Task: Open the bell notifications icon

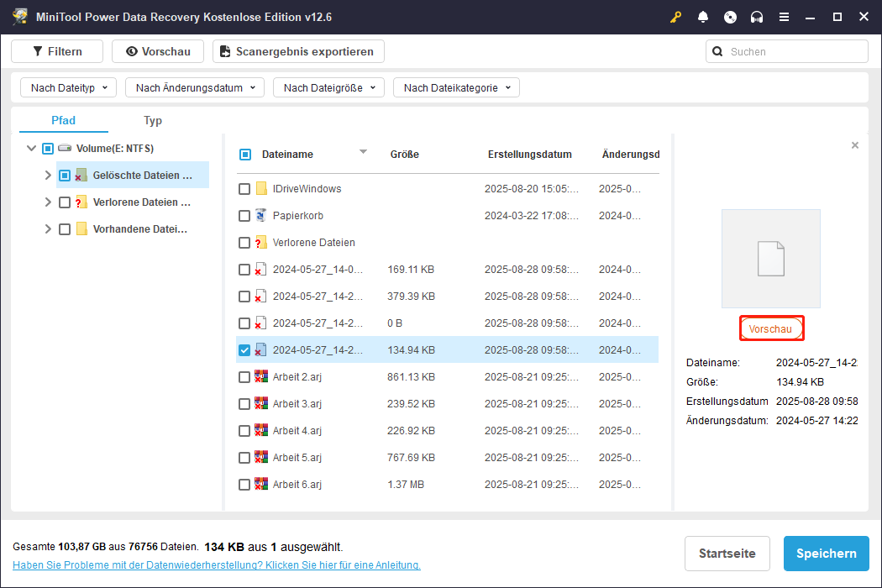Action: 702,17
